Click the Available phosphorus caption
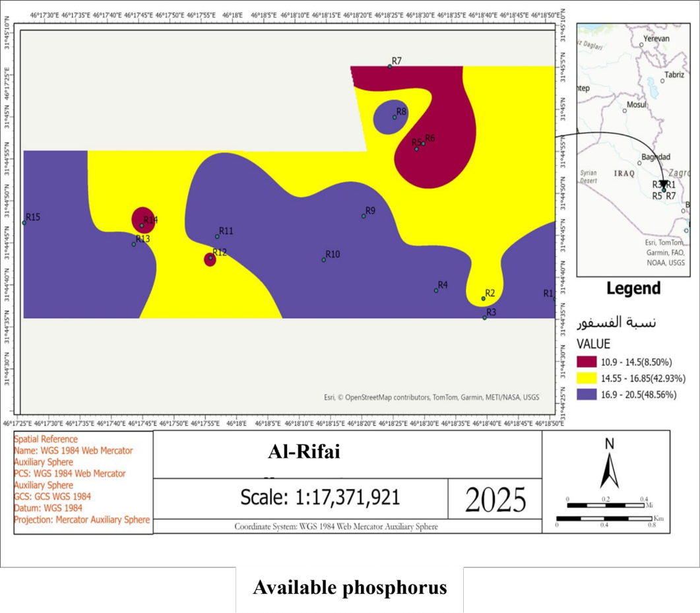700x613 pixels. point(350,587)
